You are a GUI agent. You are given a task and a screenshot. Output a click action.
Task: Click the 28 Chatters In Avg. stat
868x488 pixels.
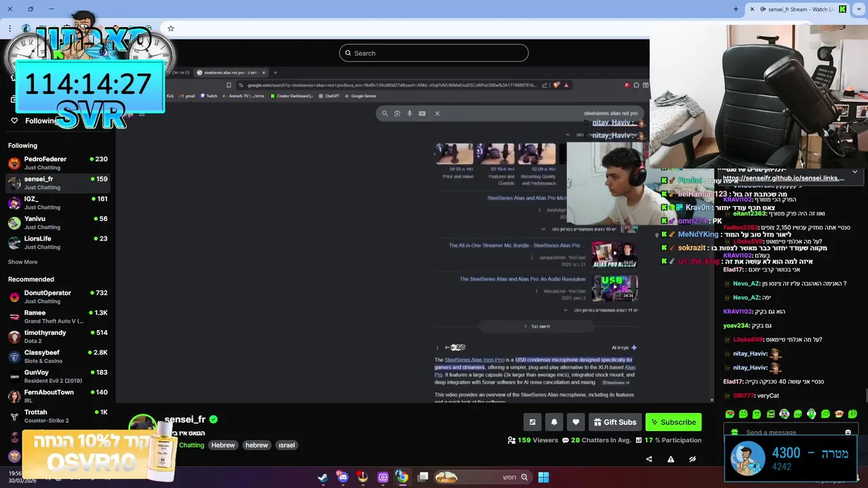click(597, 440)
